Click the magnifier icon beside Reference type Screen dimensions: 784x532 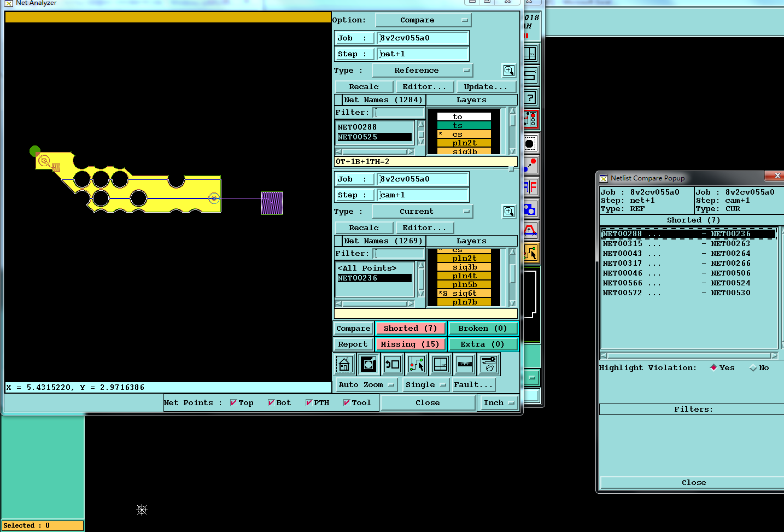(x=509, y=71)
